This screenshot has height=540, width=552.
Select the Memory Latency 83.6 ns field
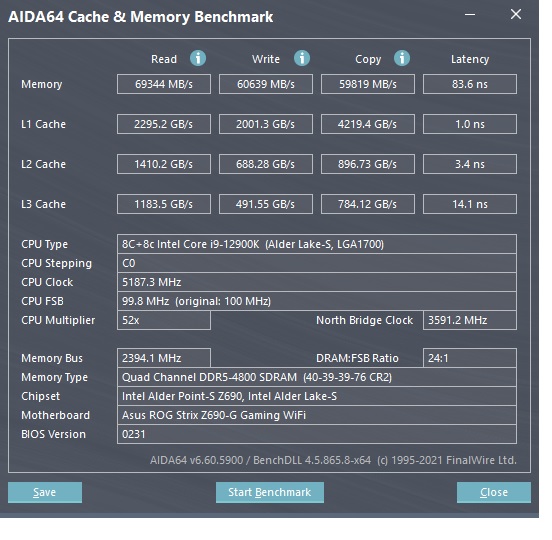click(x=470, y=84)
